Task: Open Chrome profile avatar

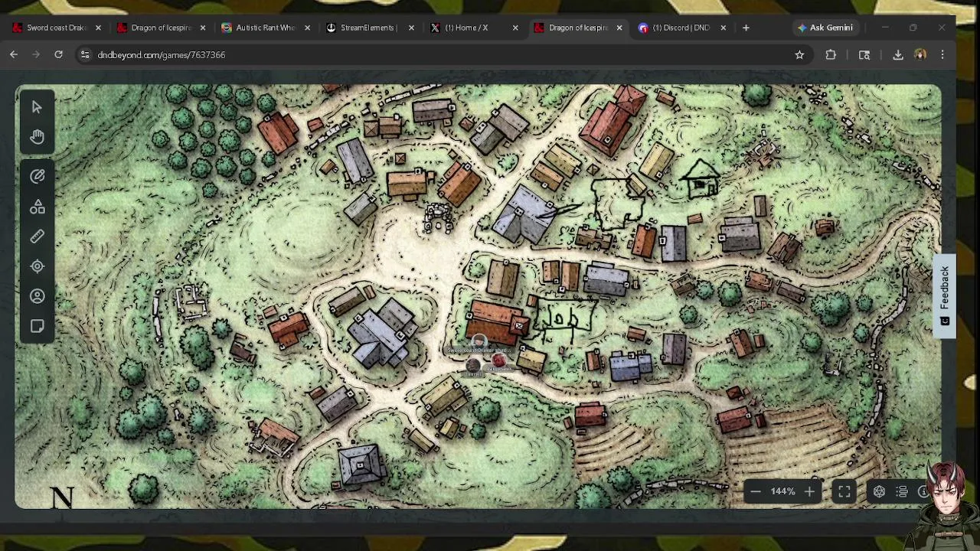Action: (920, 54)
